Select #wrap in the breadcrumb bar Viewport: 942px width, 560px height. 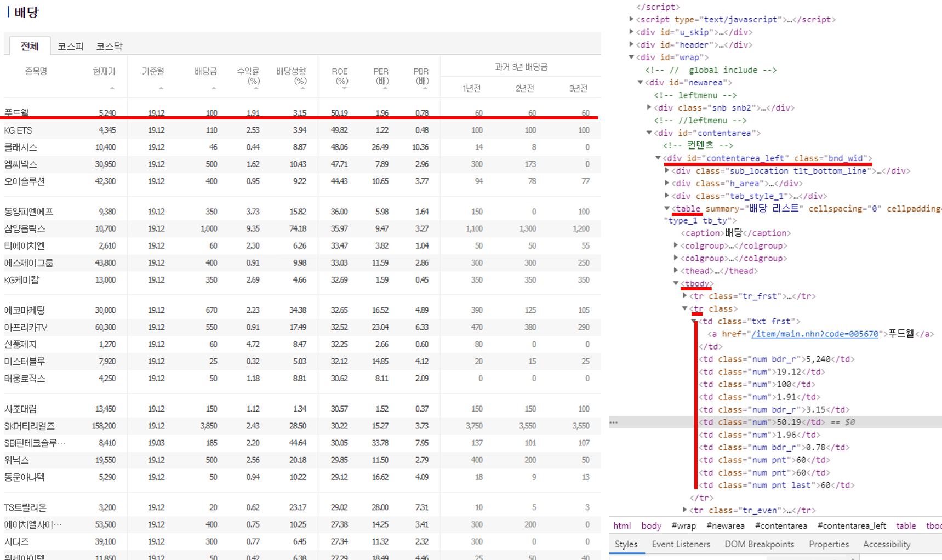pyautogui.click(x=683, y=525)
